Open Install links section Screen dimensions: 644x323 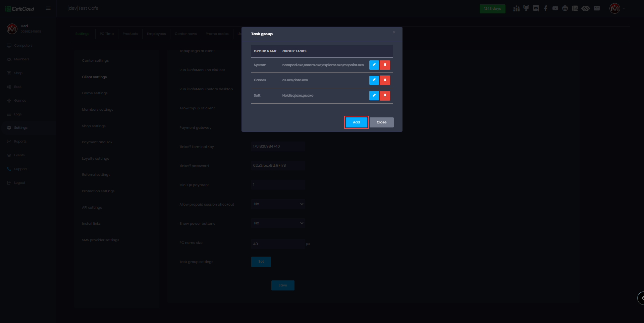pos(91,224)
